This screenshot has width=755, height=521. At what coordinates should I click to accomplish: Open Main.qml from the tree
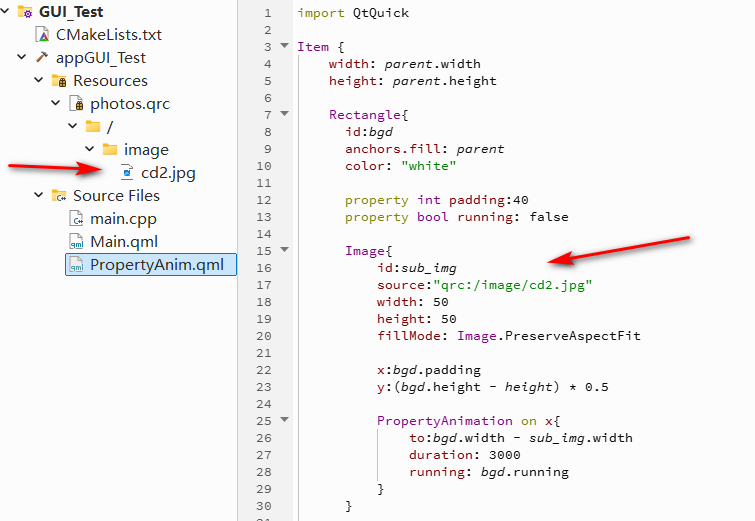point(124,242)
